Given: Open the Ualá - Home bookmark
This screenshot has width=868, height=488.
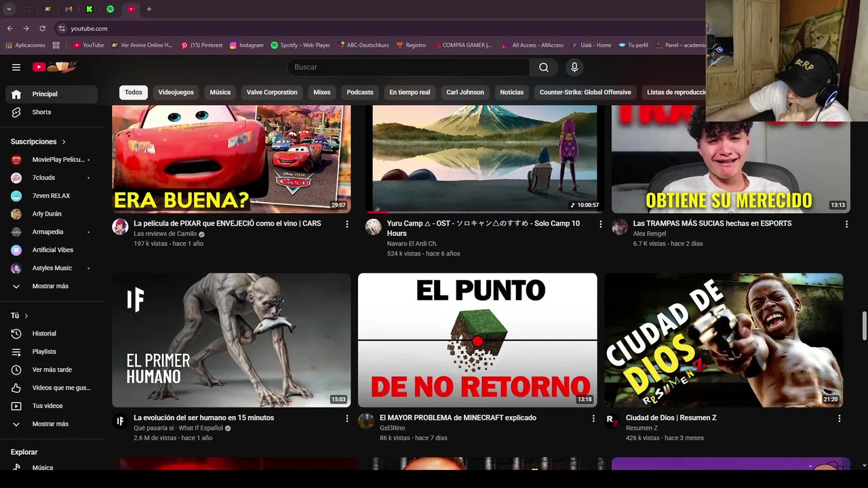Looking at the screenshot, I should pyautogui.click(x=591, y=45).
